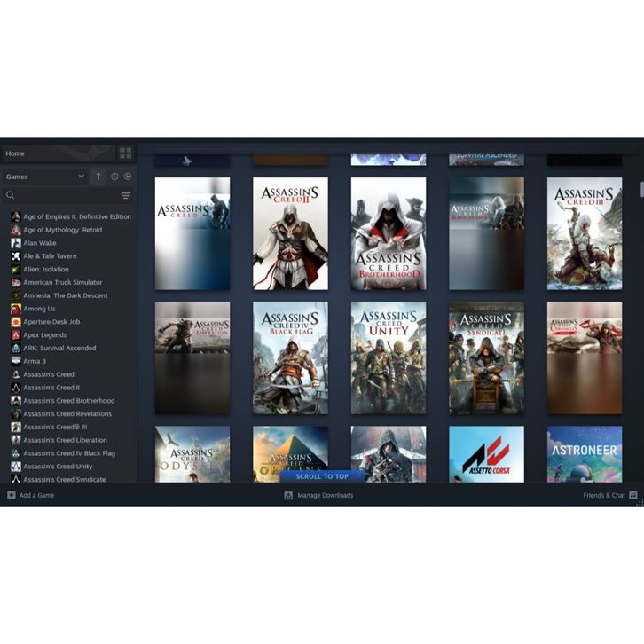This screenshot has width=644, height=644.
Task: Click the Apex Legends game icon
Action: (x=16, y=334)
